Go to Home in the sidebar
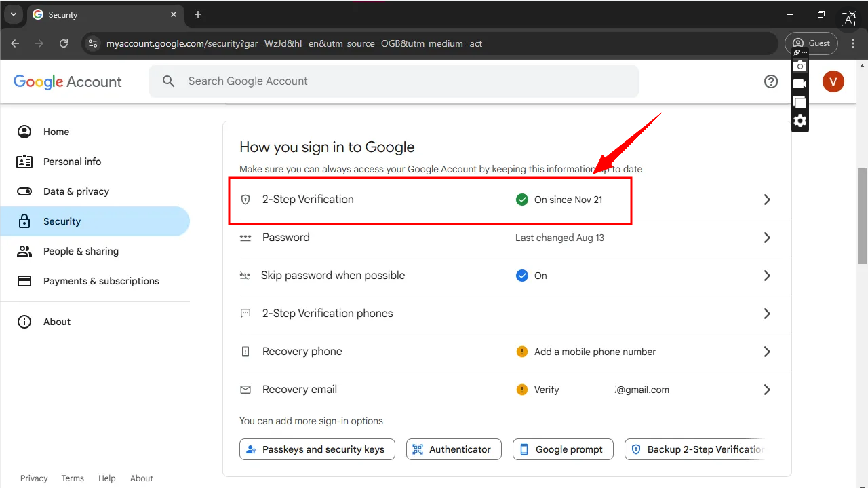This screenshot has width=868, height=488. click(x=95, y=132)
